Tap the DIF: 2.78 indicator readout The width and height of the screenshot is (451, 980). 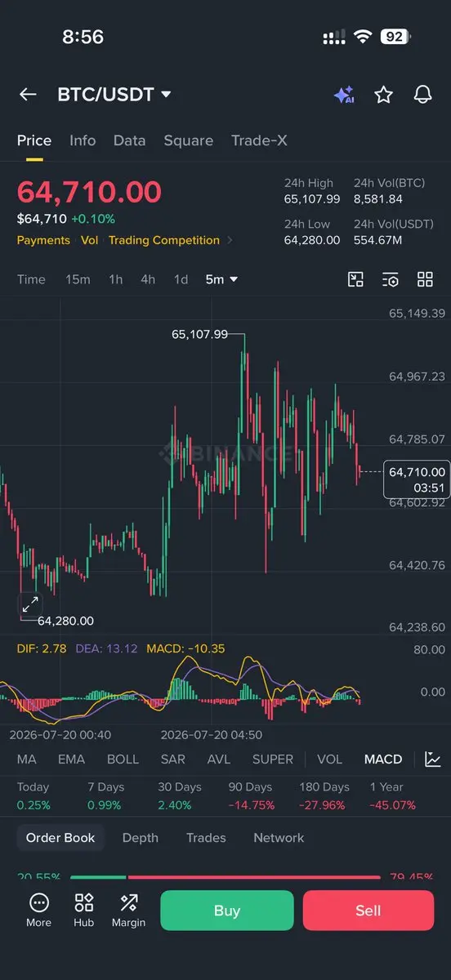[41, 648]
